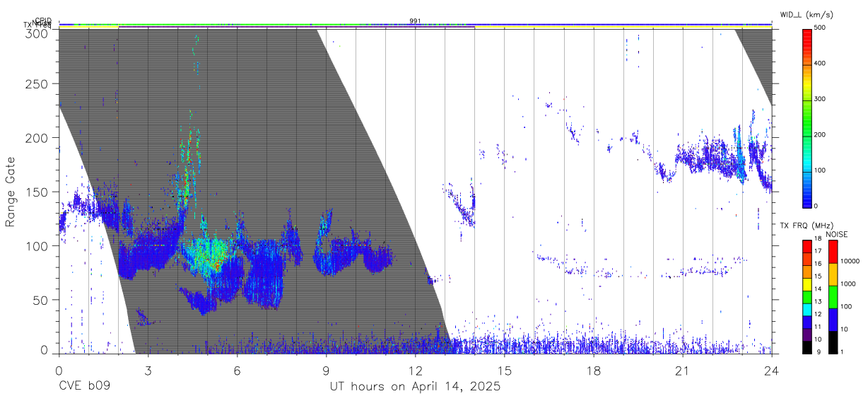The height and width of the screenshot is (401, 868).
Task: Pick the yellow swatch in TX FRQ legend
Action: click(x=807, y=283)
